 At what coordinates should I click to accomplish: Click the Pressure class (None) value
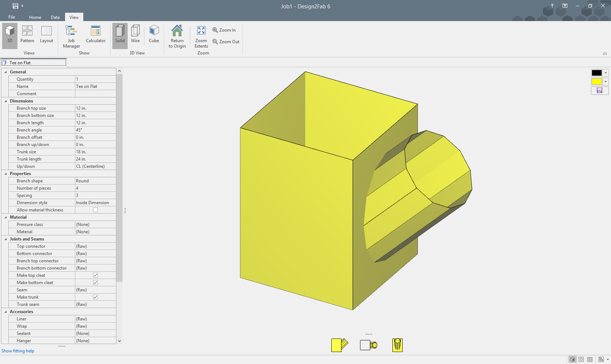click(x=95, y=225)
